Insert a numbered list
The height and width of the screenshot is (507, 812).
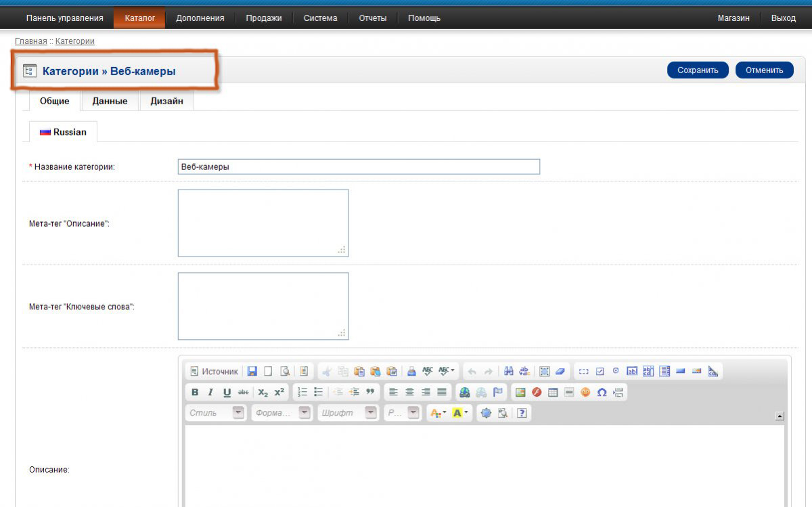[302, 392]
